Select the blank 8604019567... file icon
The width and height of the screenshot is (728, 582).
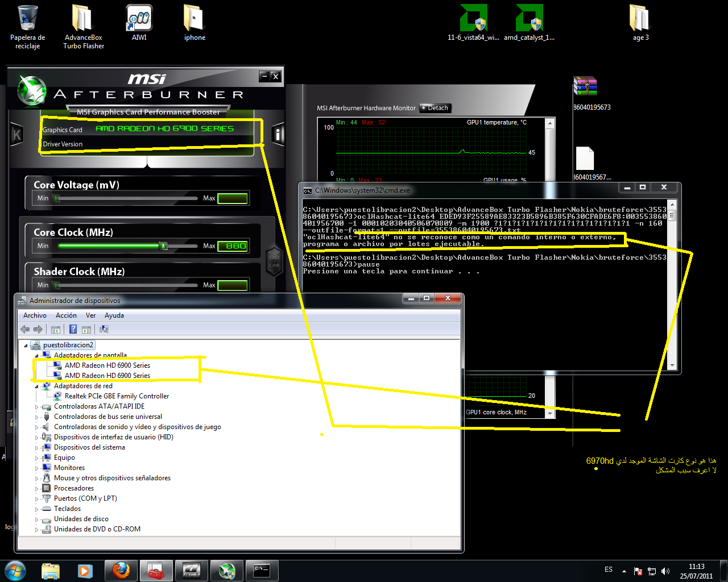[x=585, y=159]
